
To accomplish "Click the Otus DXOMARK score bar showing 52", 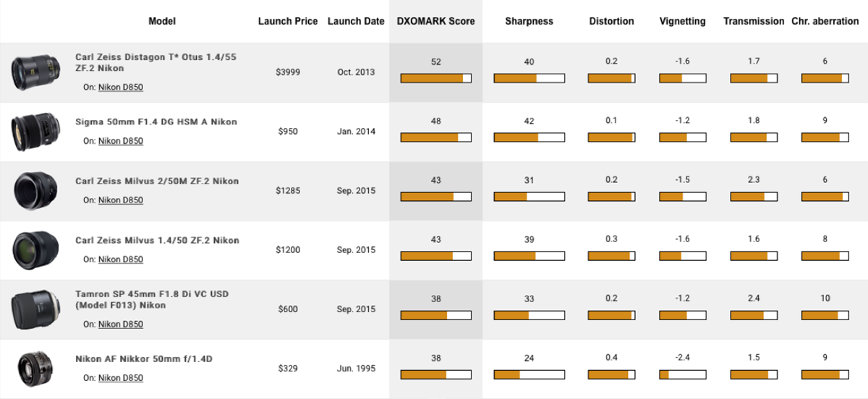I will [435, 78].
